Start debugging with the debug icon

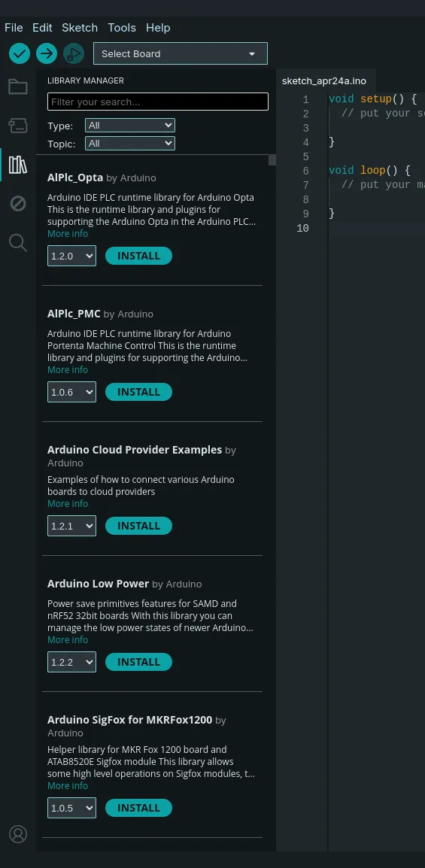click(x=74, y=53)
